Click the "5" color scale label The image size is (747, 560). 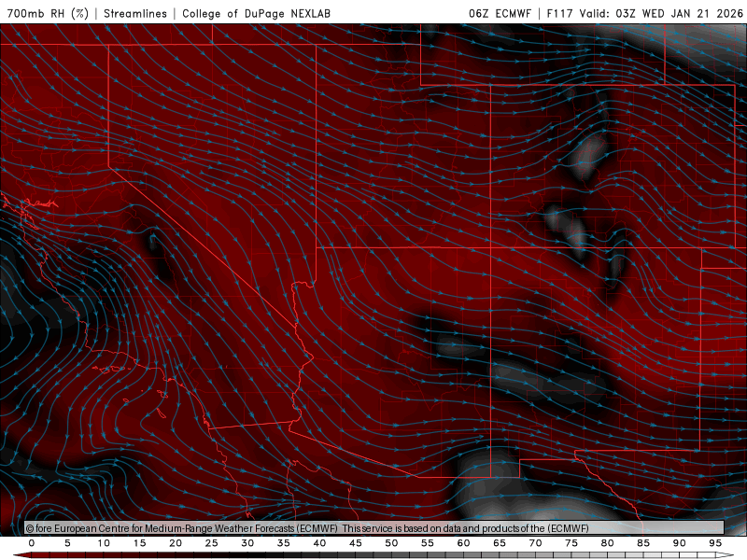(x=67, y=543)
